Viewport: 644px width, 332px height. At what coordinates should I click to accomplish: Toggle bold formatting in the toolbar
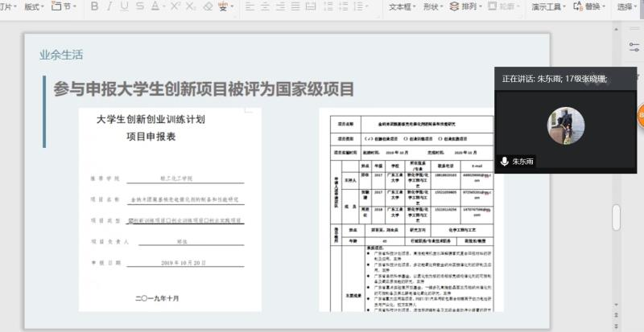pos(94,6)
